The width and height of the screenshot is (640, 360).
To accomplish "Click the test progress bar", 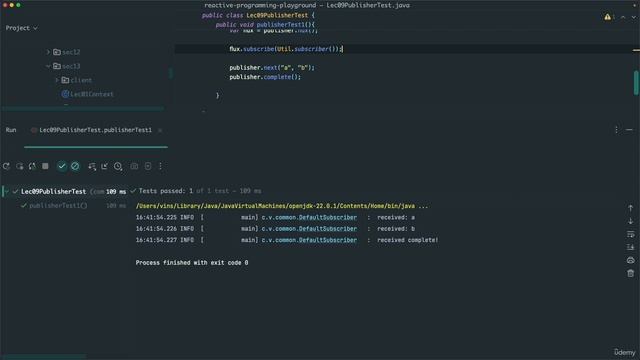I will pos(96,147).
